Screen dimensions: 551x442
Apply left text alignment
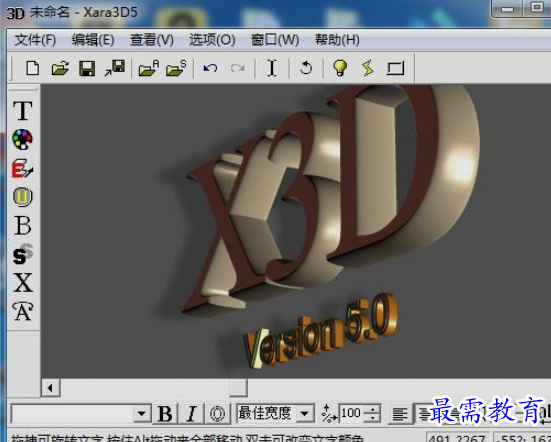(400, 414)
